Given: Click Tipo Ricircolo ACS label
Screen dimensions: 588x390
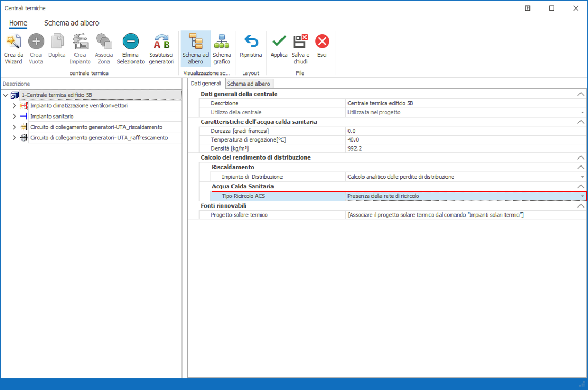Looking at the screenshot, I should [243, 196].
